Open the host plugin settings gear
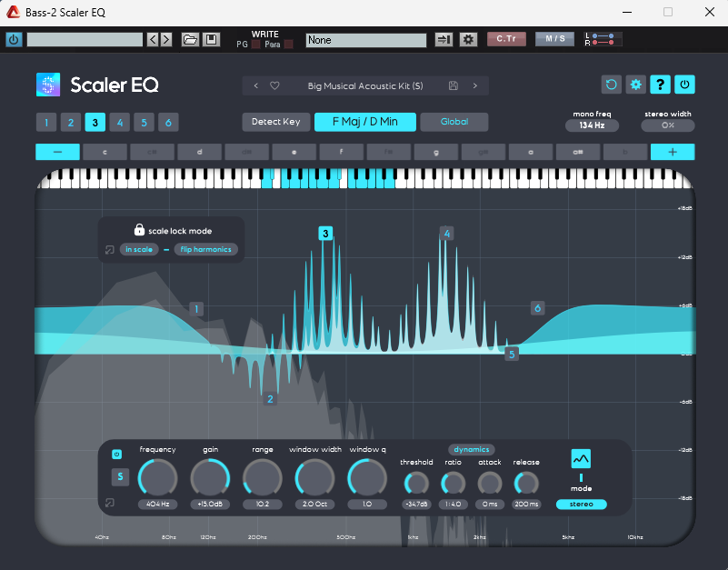The width and height of the screenshot is (728, 570). [468, 39]
